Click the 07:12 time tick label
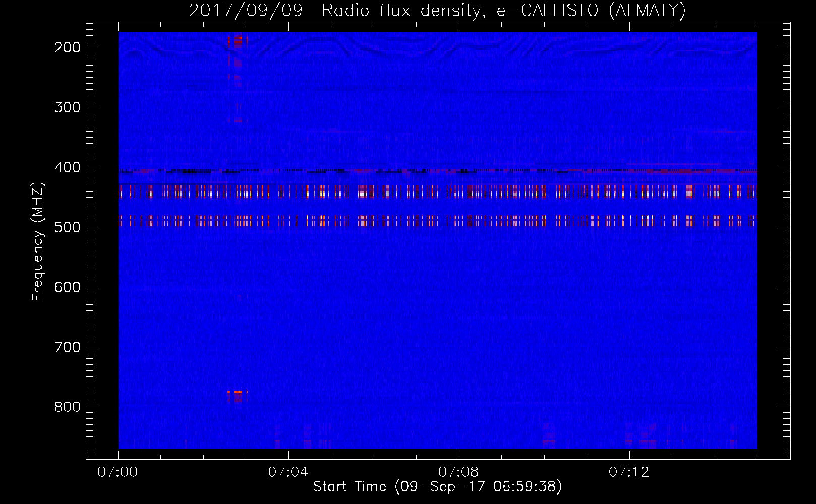 629,472
